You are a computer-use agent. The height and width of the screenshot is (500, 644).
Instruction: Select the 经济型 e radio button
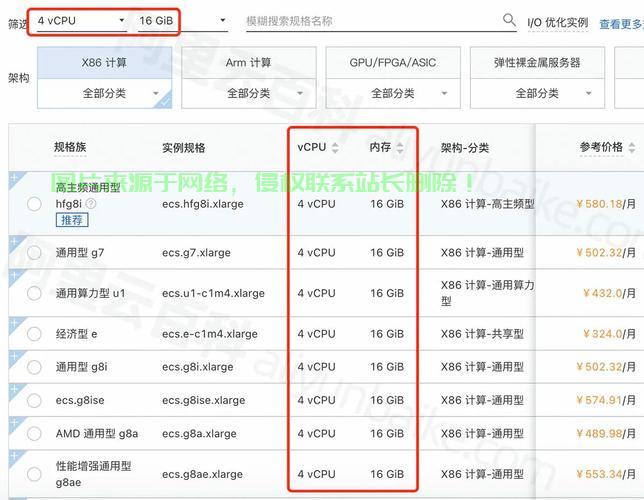coord(34,334)
